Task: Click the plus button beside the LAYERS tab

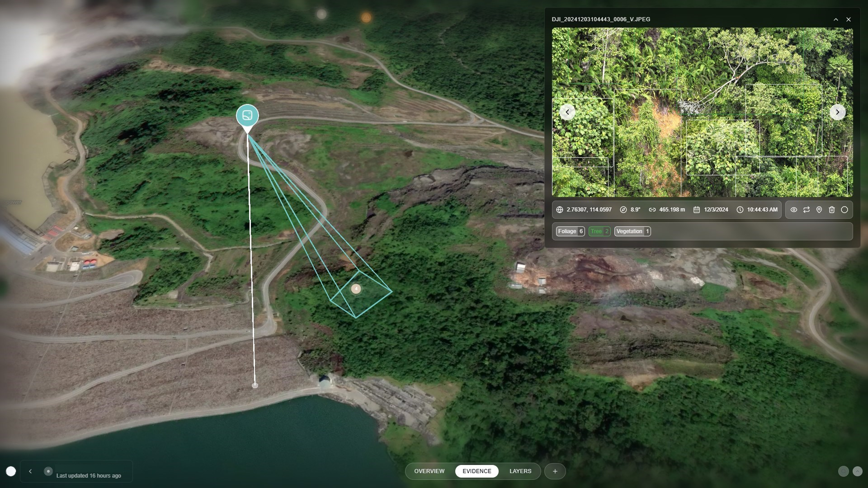Action: tap(555, 471)
